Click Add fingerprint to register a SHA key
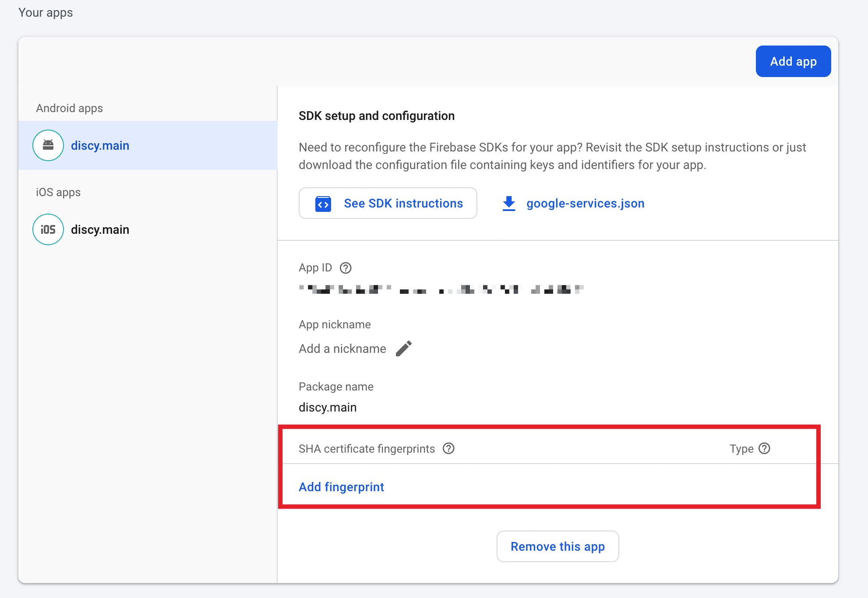 [x=341, y=486]
